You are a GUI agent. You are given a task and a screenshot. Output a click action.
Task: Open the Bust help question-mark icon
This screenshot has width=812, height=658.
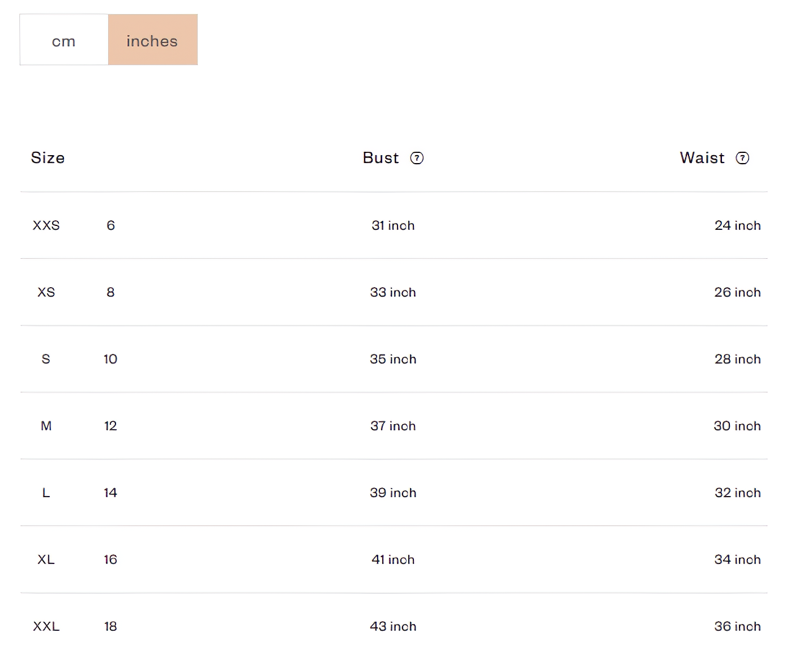pyautogui.click(x=417, y=158)
